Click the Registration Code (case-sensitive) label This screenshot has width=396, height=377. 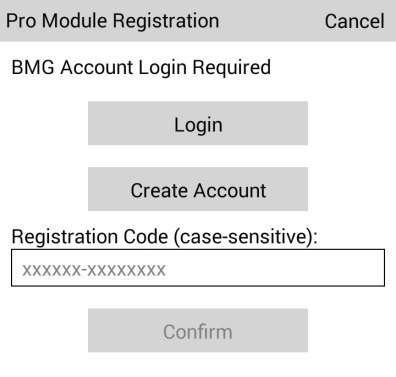click(x=165, y=237)
